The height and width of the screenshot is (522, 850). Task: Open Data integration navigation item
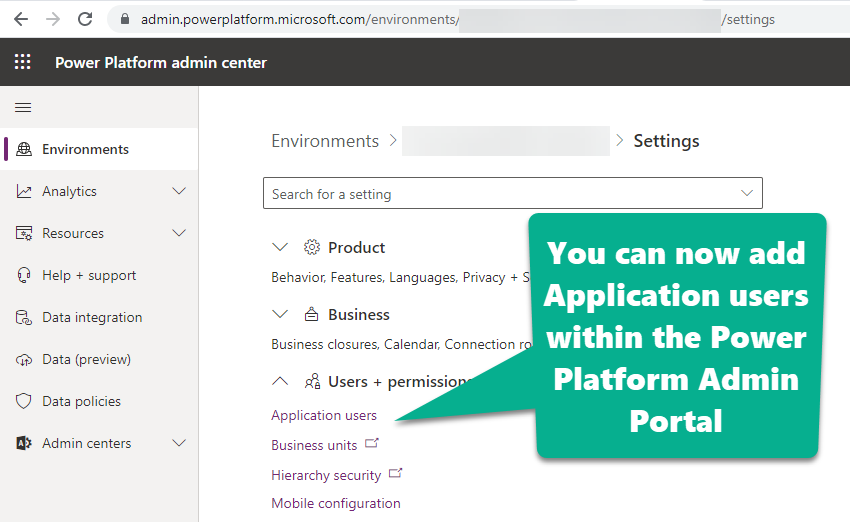pyautogui.click(x=99, y=317)
